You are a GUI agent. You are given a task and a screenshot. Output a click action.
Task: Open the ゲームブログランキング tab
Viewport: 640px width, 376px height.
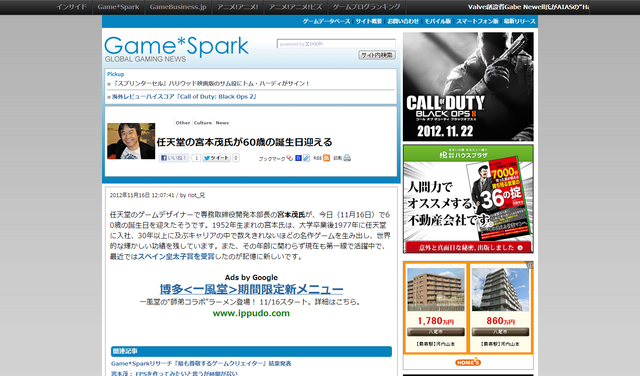(x=367, y=7)
